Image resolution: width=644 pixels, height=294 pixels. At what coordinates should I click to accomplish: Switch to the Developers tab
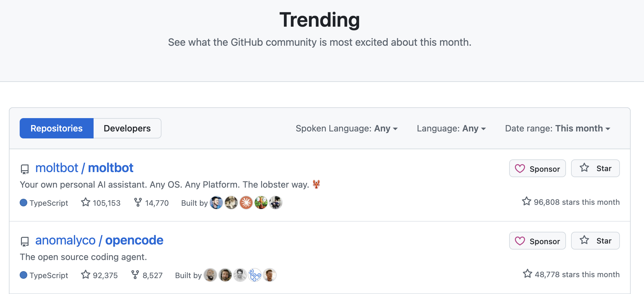[127, 128]
